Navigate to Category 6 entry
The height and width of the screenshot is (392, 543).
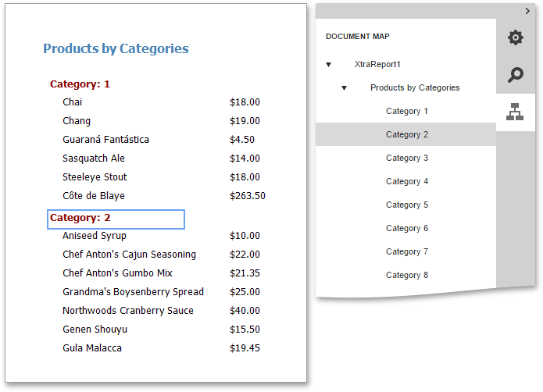point(405,228)
